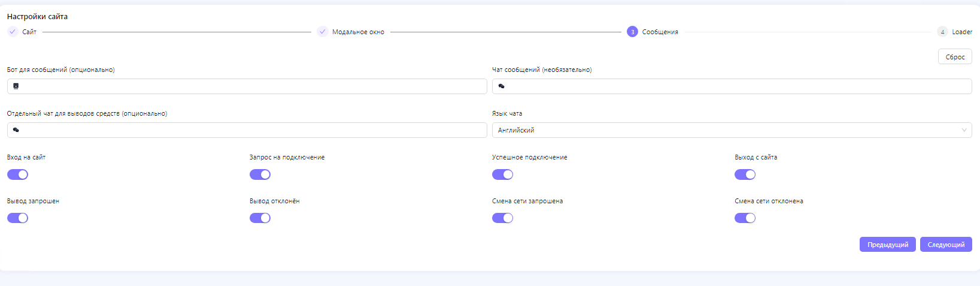Switch off the Вывод запрошен toggle
The height and width of the screenshot is (286, 980).
[x=17, y=218]
